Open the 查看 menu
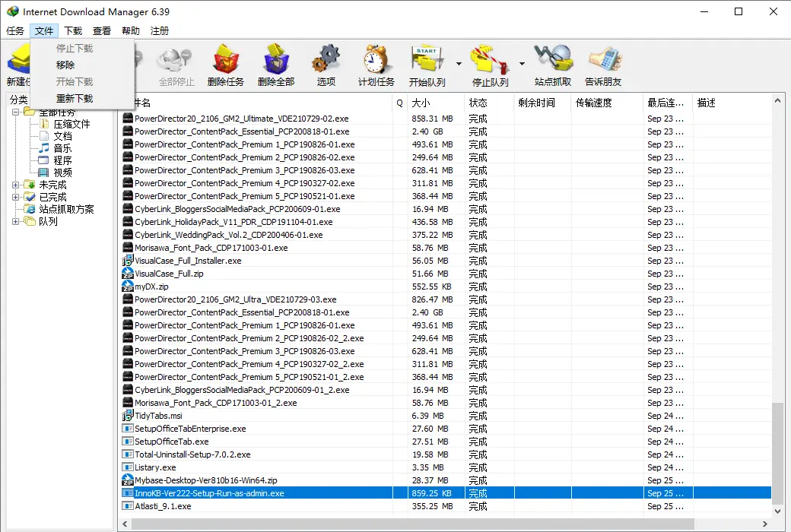Image resolution: width=791 pixels, height=532 pixels. (x=101, y=30)
